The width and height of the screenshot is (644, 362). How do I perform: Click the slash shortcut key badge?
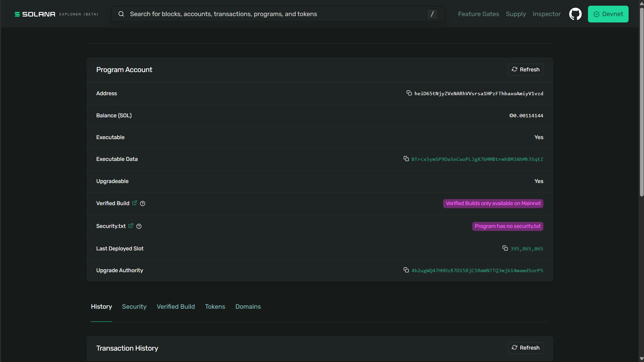coord(432,14)
